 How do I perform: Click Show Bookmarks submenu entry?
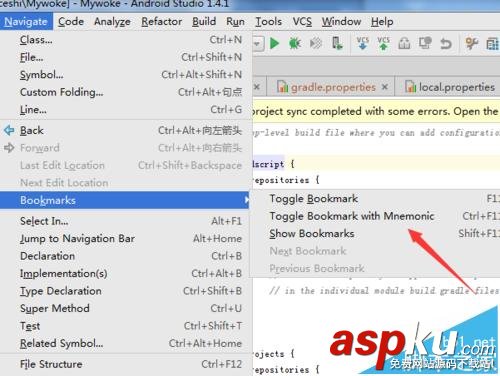376,233
